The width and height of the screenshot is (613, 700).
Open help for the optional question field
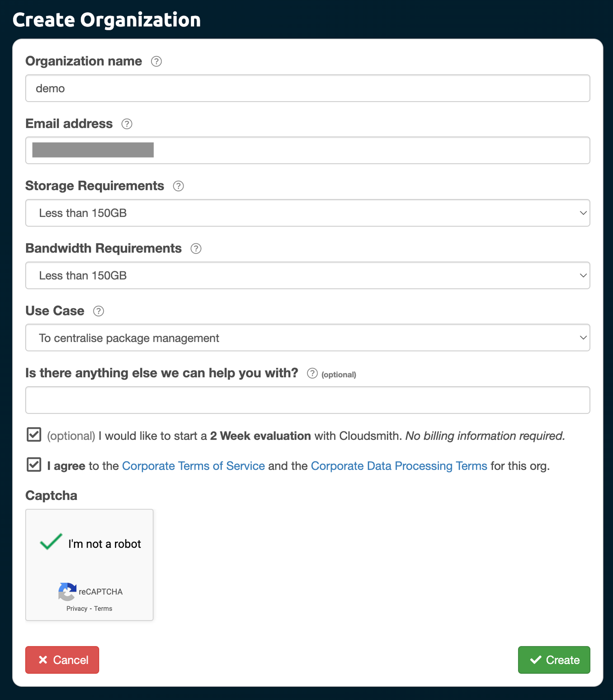coord(312,374)
